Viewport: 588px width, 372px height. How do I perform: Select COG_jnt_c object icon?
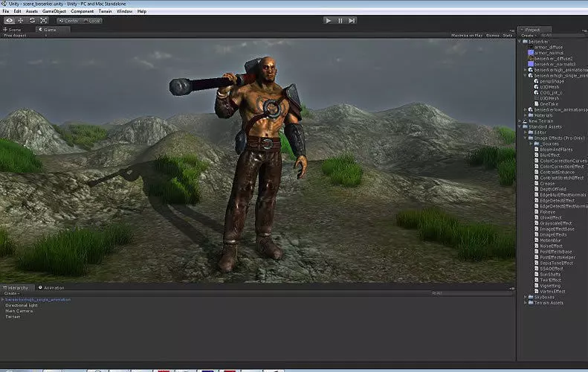click(x=536, y=92)
